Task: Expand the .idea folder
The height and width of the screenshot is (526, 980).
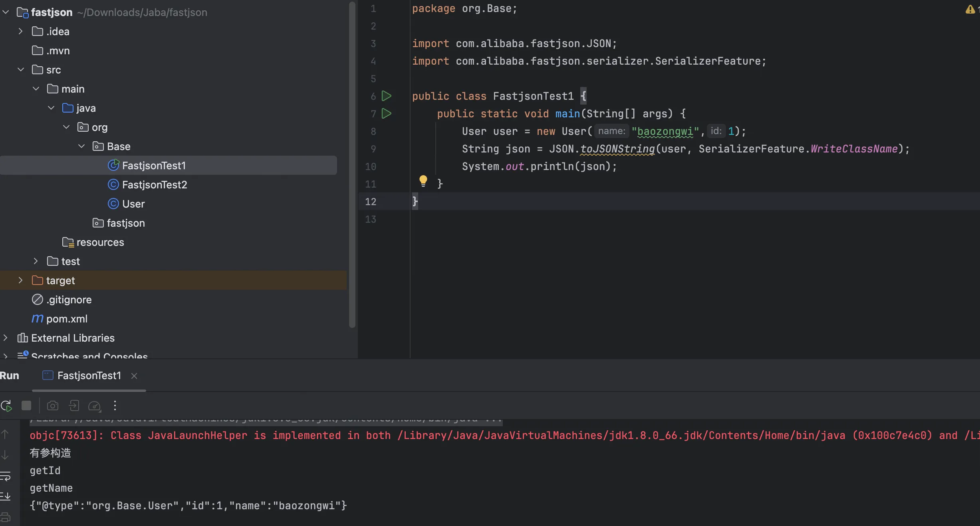Action: pyautogui.click(x=20, y=31)
